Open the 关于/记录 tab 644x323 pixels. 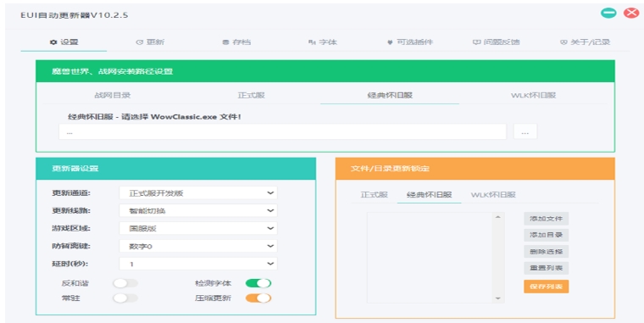[x=585, y=42]
